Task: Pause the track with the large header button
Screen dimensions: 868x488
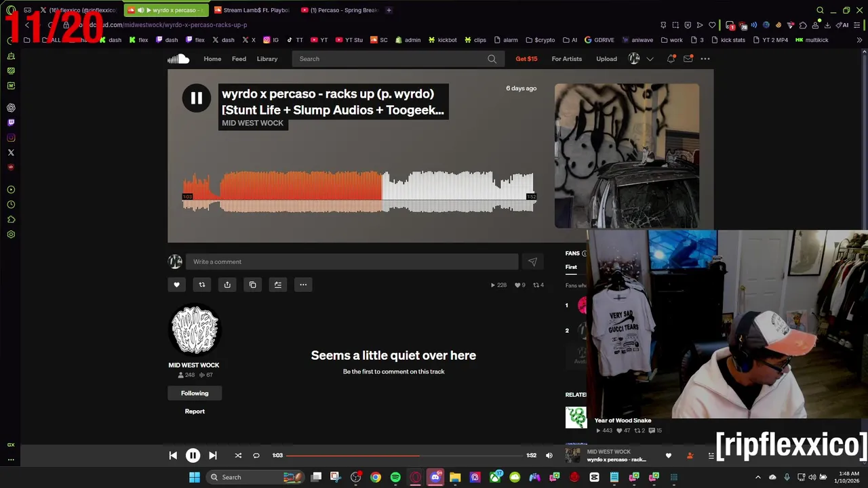Action: (x=196, y=98)
